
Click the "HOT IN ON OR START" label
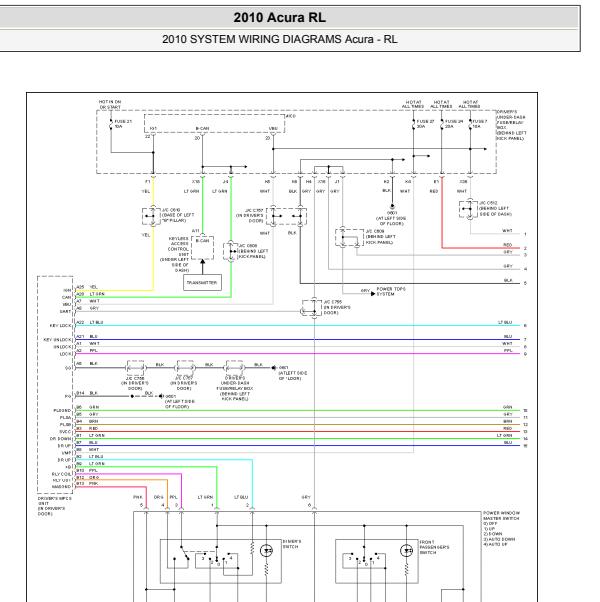pos(110,104)
